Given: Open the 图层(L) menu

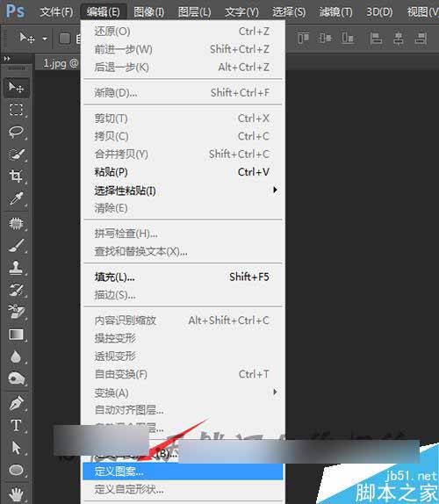Looking at the screenshot, I should point(194,12).
